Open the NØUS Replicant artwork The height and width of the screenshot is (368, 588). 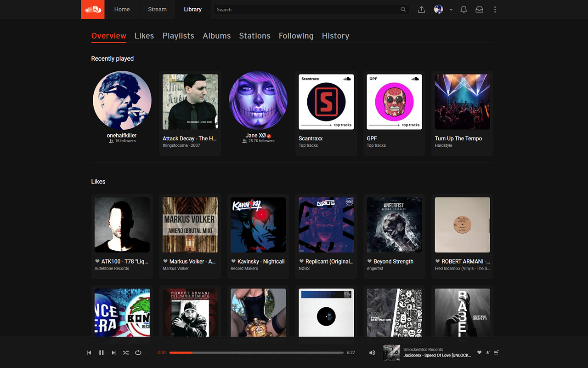326,225
